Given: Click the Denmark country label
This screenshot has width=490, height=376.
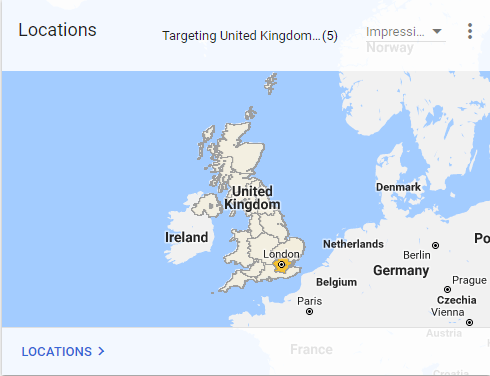Looking at the screenshot, I should 398,187.
